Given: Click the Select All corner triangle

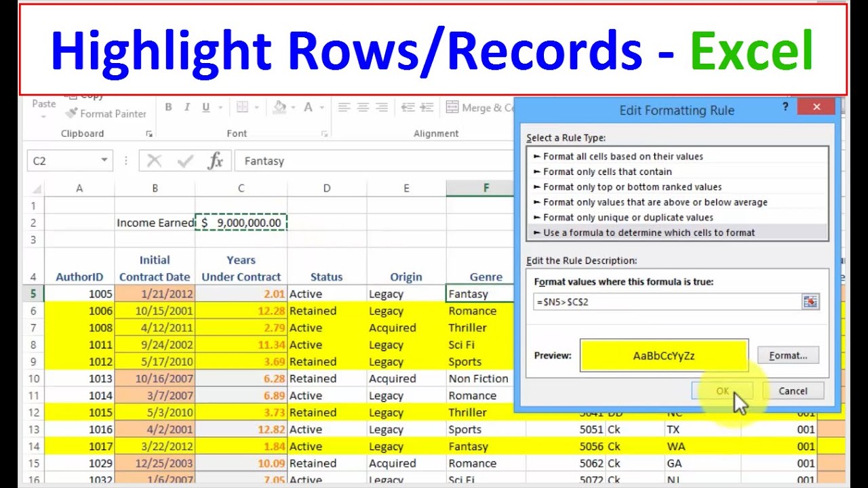Looking at the screenshot, I should 36,189.
